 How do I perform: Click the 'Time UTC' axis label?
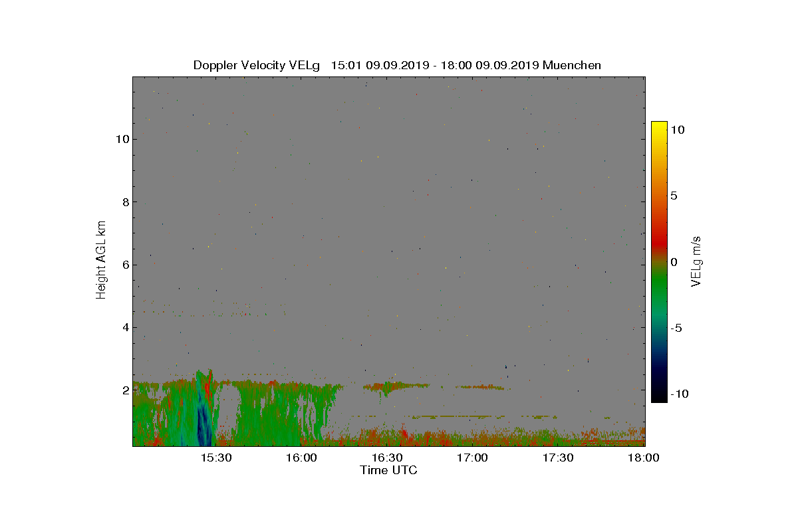(388, 470)
